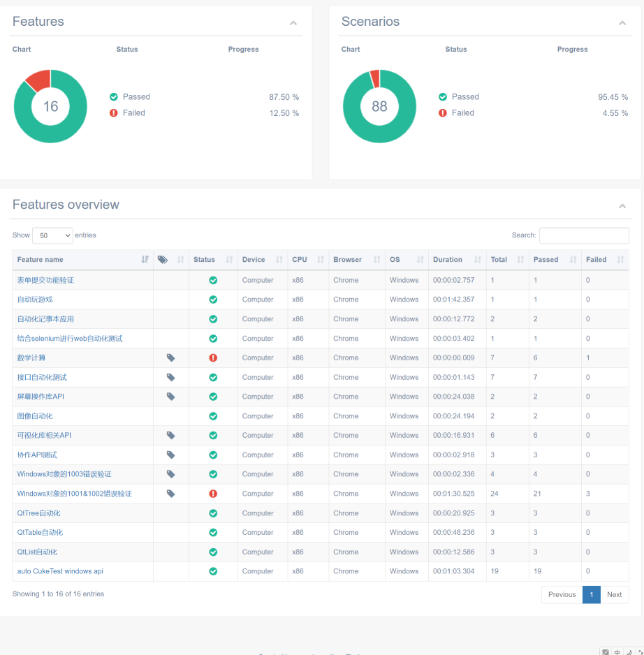Click the Search input field
644x655 pixels.
pos(584,235)
